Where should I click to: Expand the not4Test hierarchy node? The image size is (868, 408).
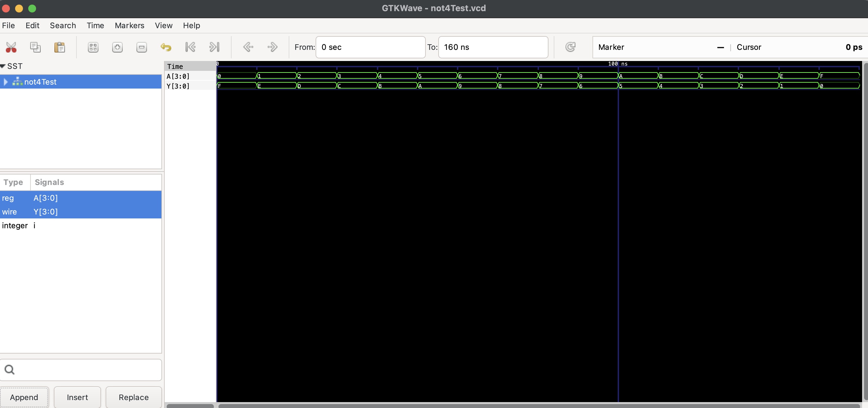[5, 82]
